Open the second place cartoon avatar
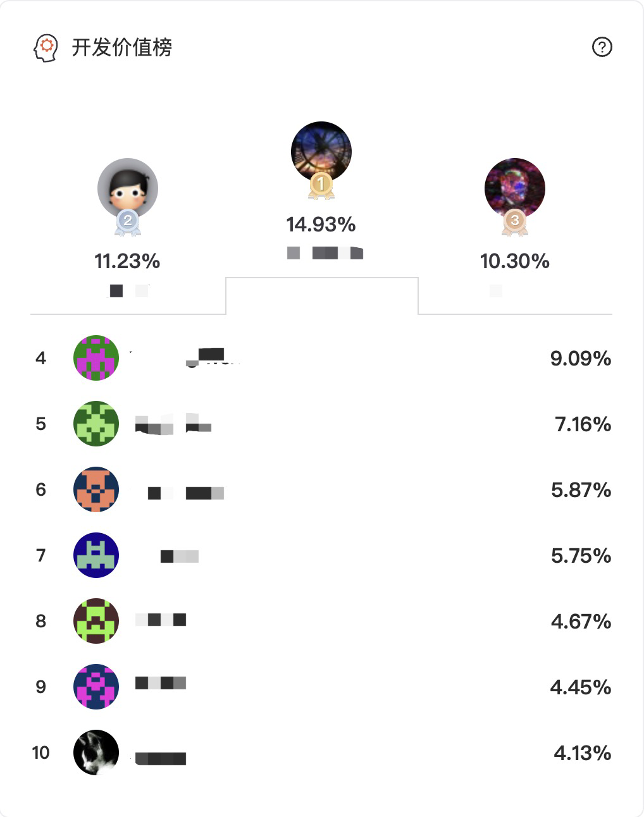This screenshot has width=644, height=817. [x=127, y=187]
